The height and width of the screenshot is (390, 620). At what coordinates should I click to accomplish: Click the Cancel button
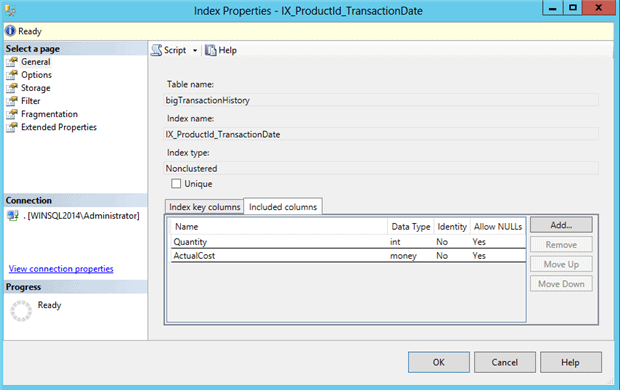(505, 362)
